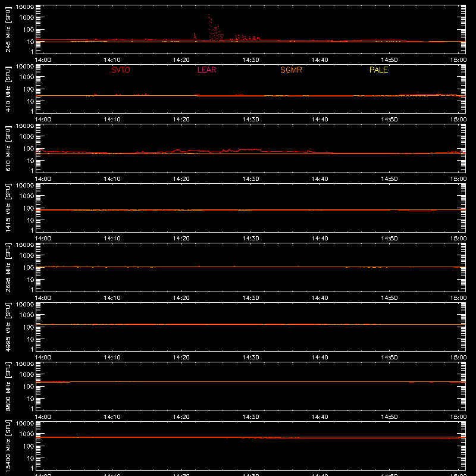The image size is (476, 476).
Task: Click the 10000 tick label on 8800 MHz axis
Action: point(25,364)
